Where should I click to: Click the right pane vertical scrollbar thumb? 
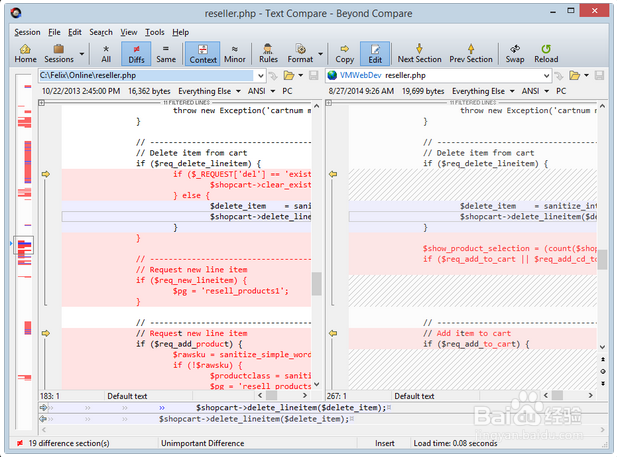tap(602, 259)
